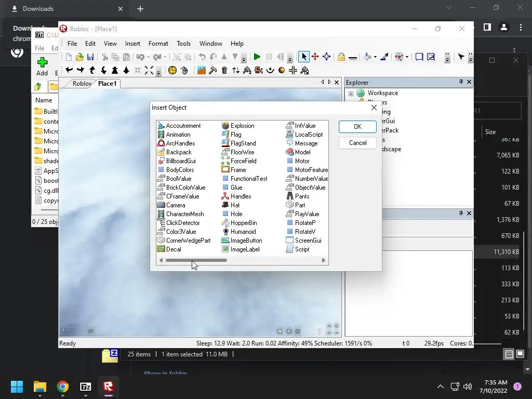Open the Undo history dropdown arrow
The height and width of the screenshot is (399, 532).
pos(148,57)
